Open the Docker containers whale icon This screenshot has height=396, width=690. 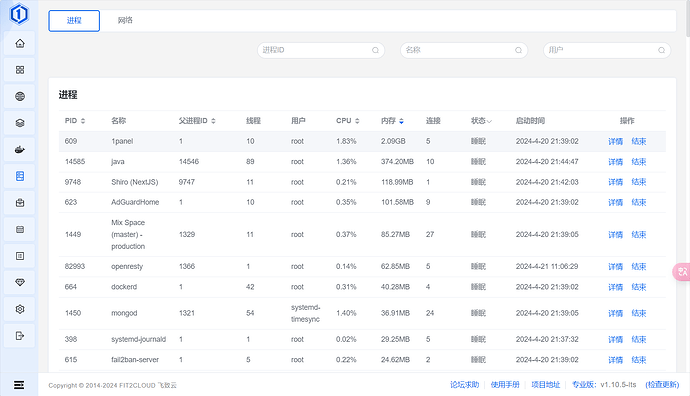click(x=20, y=150)
